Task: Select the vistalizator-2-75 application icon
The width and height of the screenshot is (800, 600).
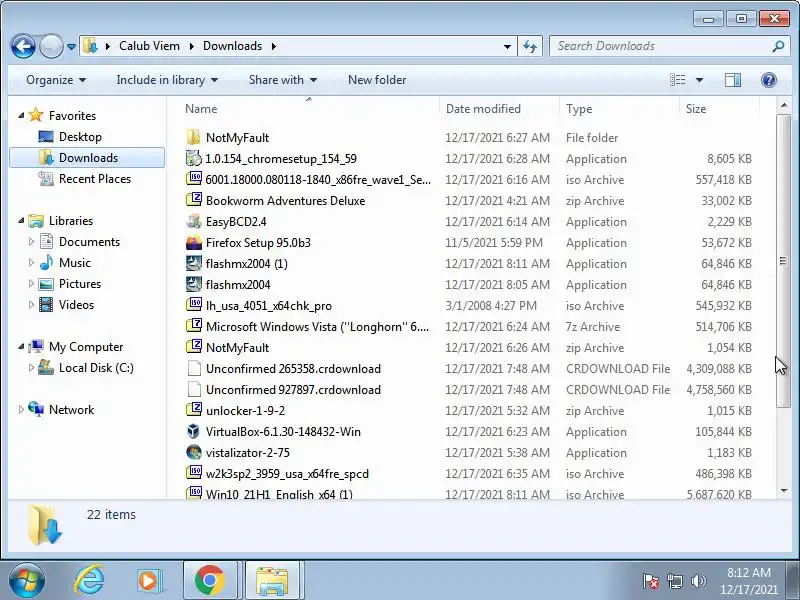Action: tap(193, 452)
